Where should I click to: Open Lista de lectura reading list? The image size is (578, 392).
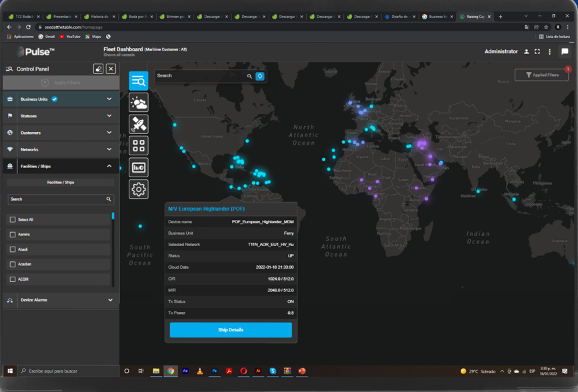pos(555,37)
